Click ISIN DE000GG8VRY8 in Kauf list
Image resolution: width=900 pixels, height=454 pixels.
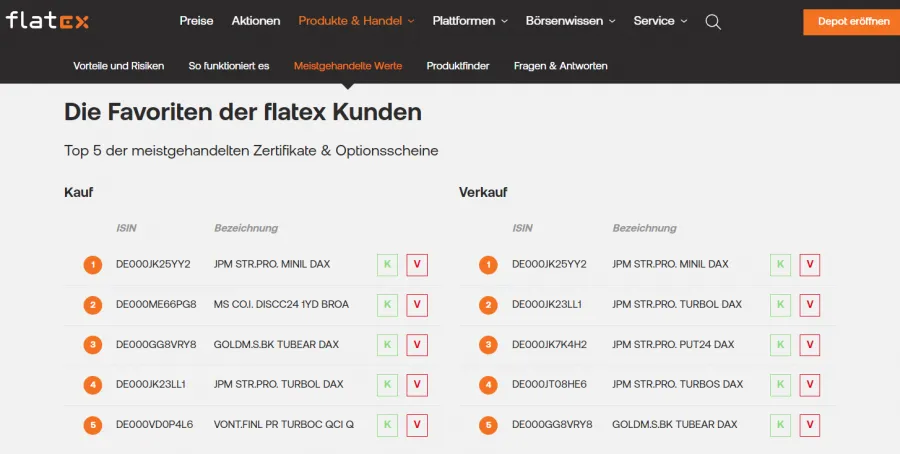156,344
